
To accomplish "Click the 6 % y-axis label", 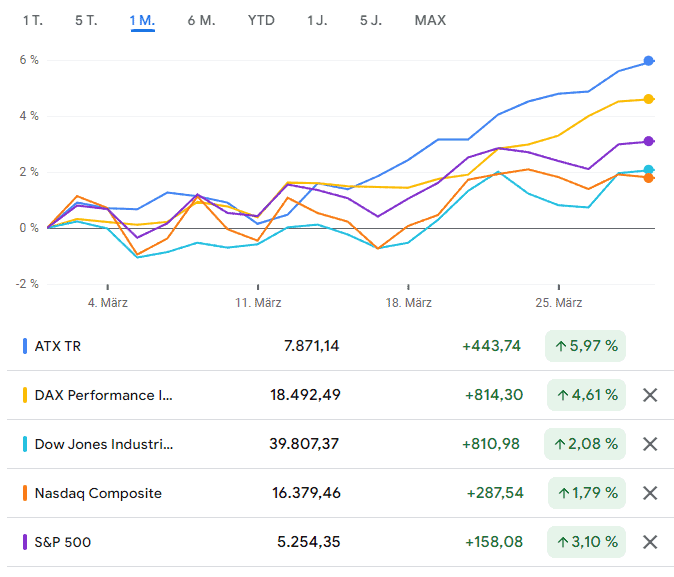I will 29,60.
